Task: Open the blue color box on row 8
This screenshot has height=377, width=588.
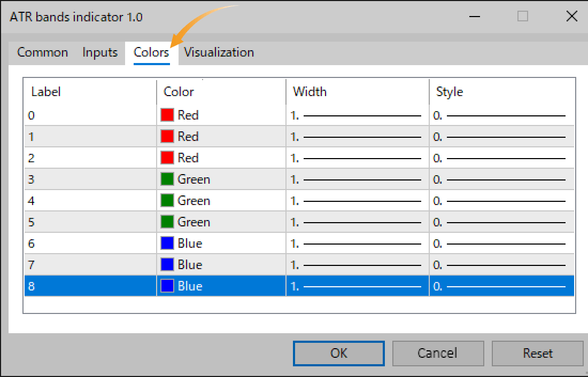Action: pyautogui.click(x=168, y=286)
